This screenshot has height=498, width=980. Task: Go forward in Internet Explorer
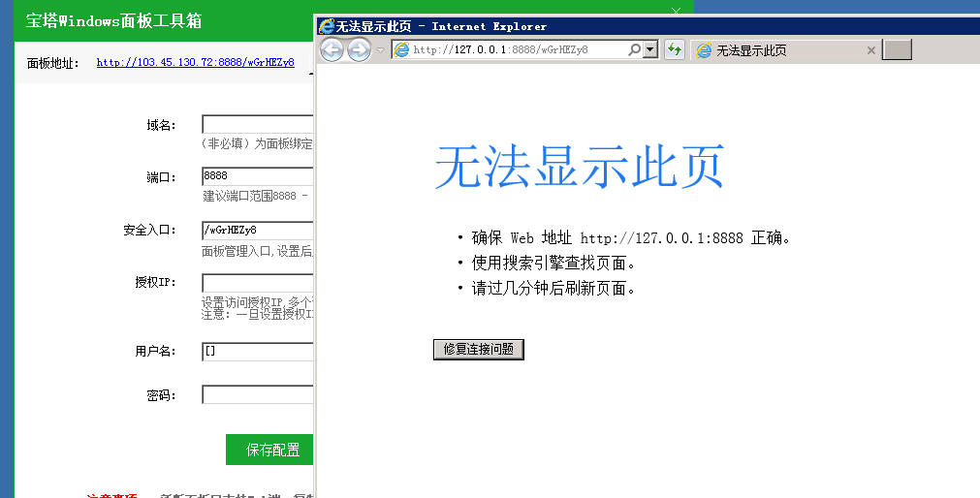point(359,50)
